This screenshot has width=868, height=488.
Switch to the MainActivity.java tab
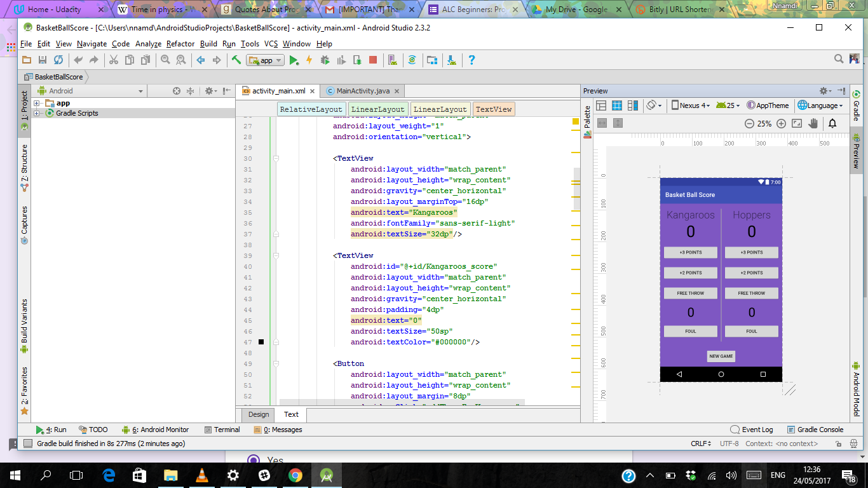pyautogui.click(x=363, y=91)
